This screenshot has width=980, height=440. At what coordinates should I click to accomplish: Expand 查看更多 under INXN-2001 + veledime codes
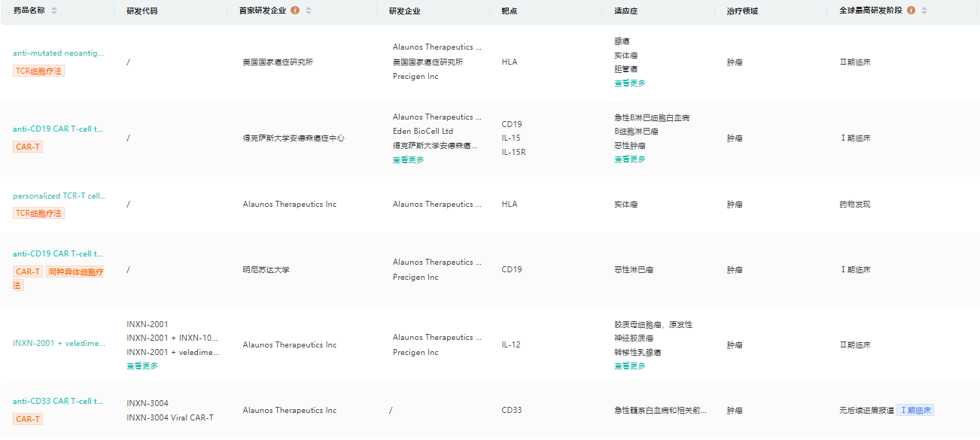(x=142, y=366)
